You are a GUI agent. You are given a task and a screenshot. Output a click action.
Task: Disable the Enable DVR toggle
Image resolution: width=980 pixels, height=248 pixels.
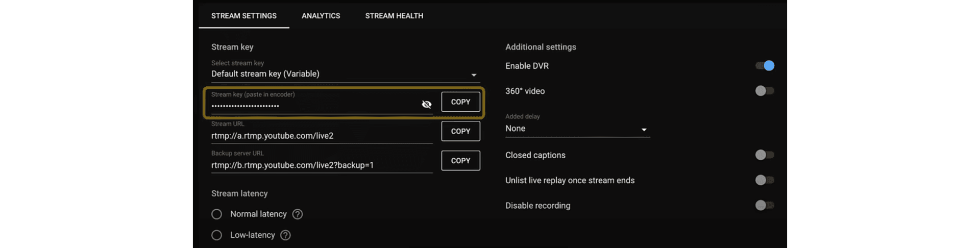(x=765, y=66)
